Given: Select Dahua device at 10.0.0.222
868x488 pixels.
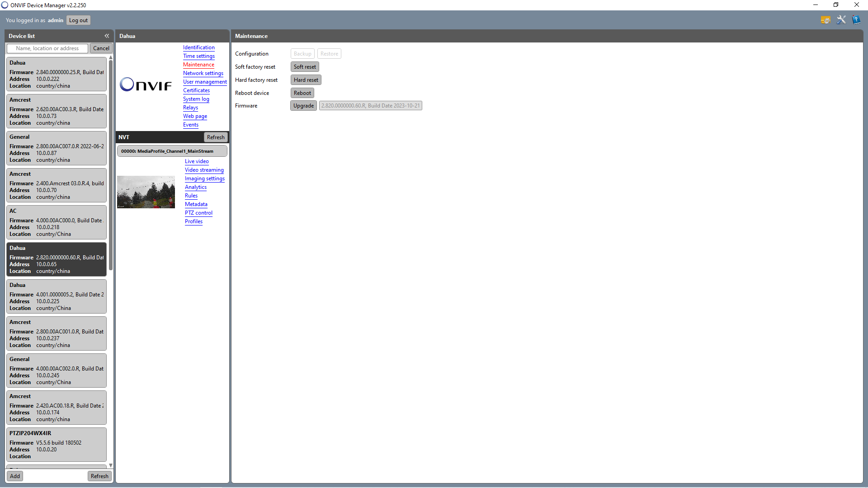Looking at the screenshot, I should [57, 74].
